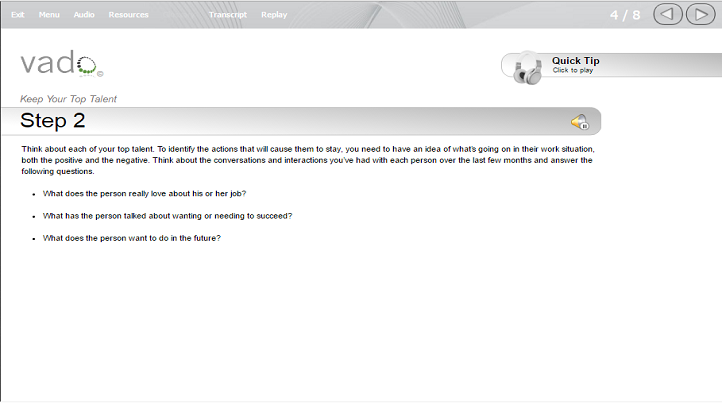Go back with the previous slide arrow
The height and width of the screenshot is (405, 722).
point(668,15)
